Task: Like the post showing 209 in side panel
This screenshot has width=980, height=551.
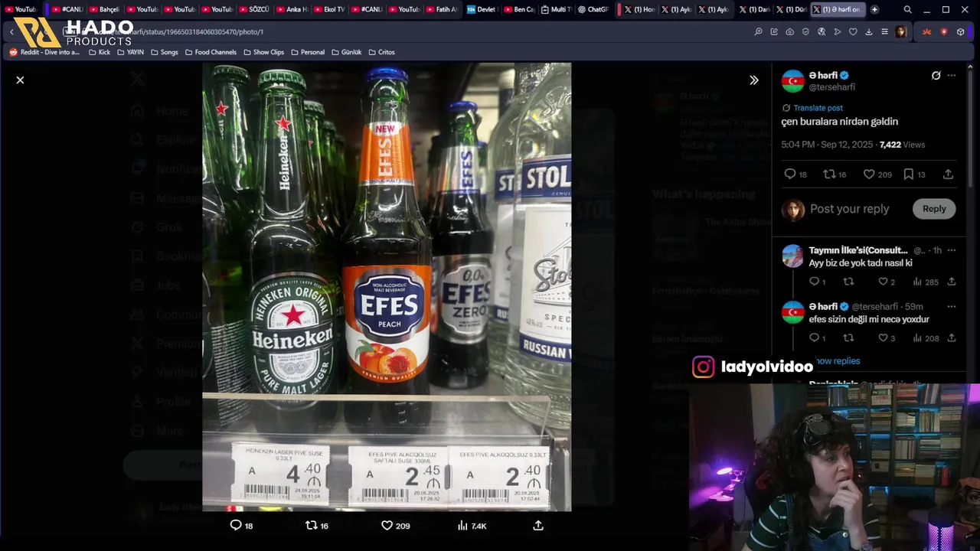Action: (x=869, y=174)
